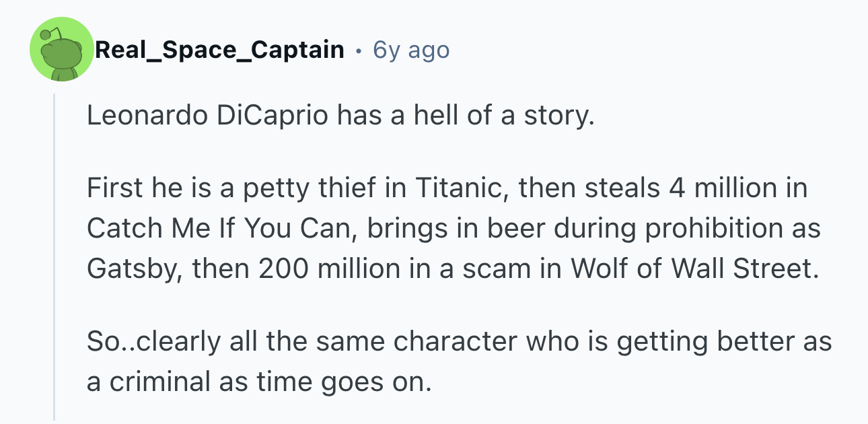The width and height of the screenshot is (868, 424).
Task: Collapse the comment using the thread line
Action: [55, 256]
